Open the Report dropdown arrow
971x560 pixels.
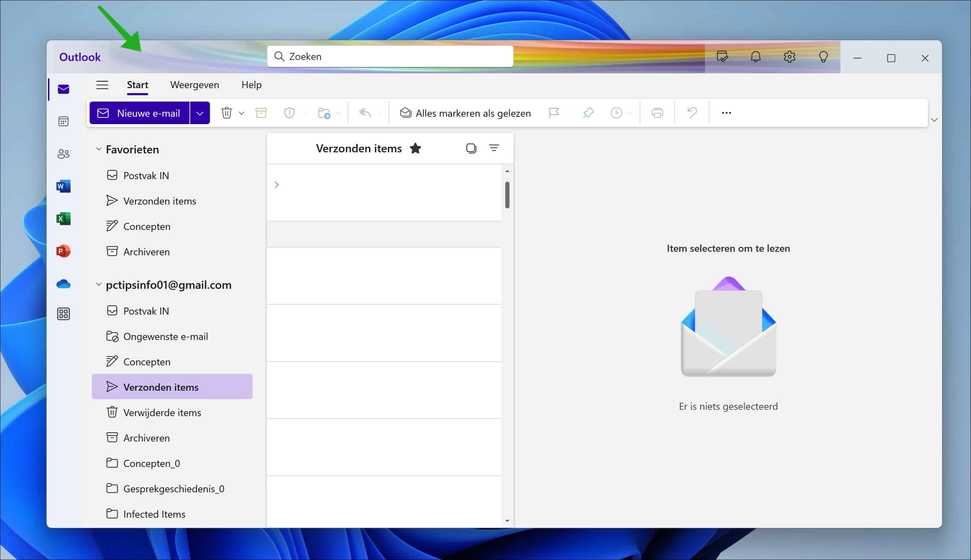click(304, 113)
